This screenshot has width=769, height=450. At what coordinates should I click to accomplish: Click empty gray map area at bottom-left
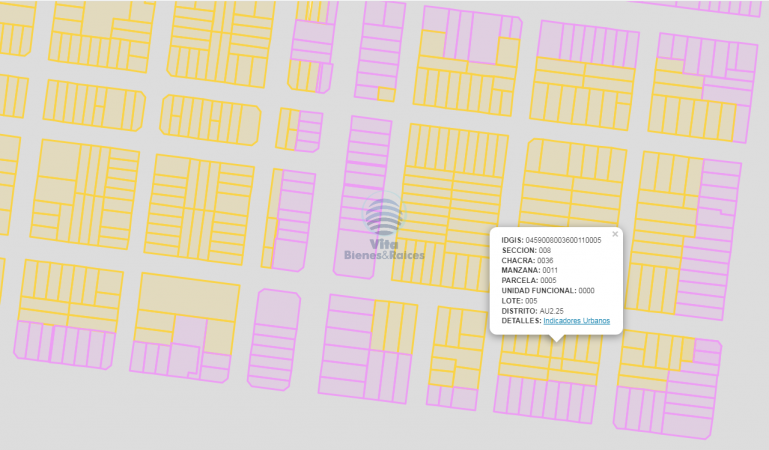60,410
